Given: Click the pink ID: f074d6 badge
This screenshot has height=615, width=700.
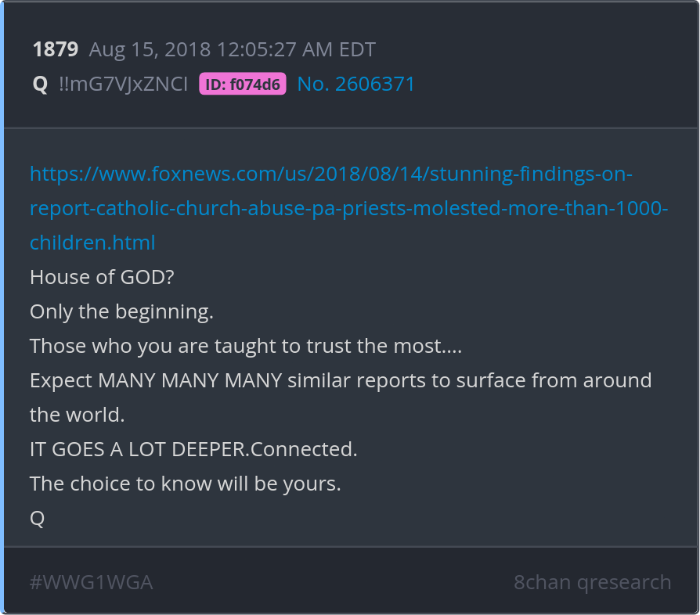Looking at the screenshot, I should point(243,85).
